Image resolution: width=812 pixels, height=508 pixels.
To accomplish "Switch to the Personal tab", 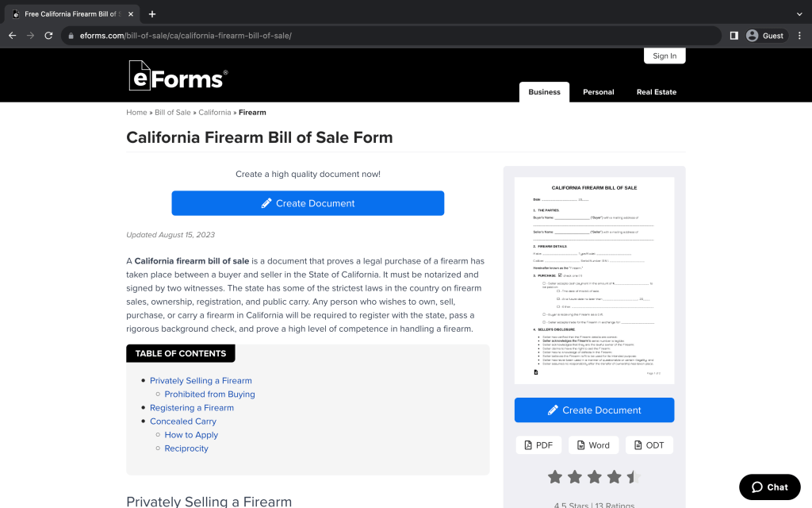I will [x=598, y=92].
